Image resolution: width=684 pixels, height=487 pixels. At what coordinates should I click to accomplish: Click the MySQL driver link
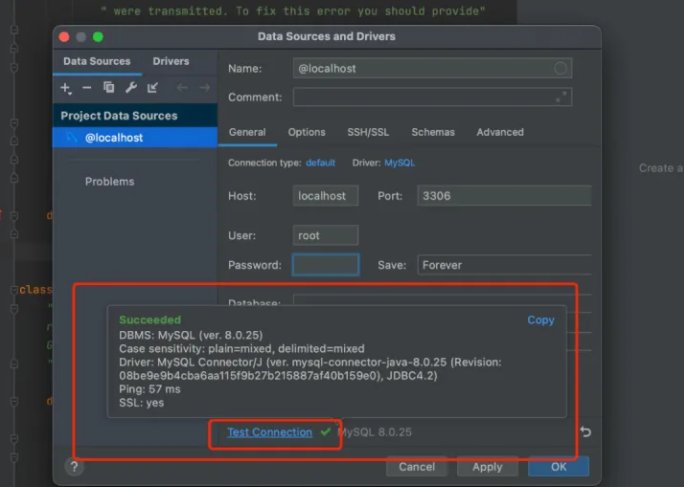tap(399, 163)
